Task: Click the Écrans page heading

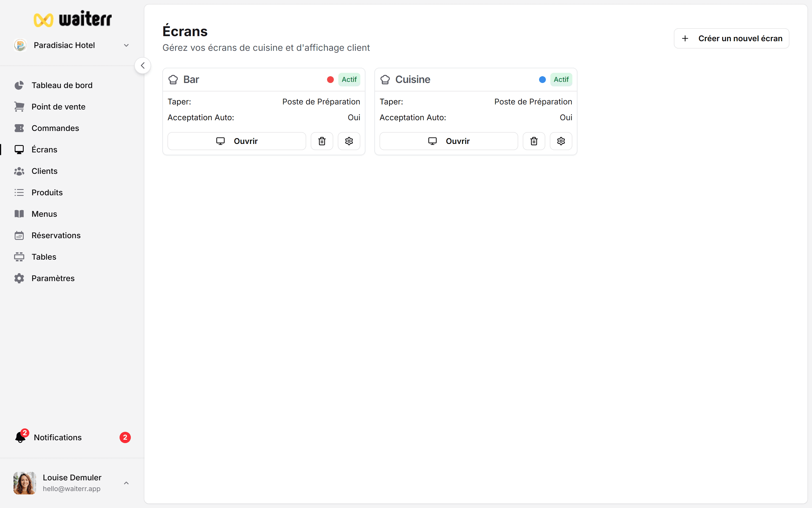Action: click(185, 31)
